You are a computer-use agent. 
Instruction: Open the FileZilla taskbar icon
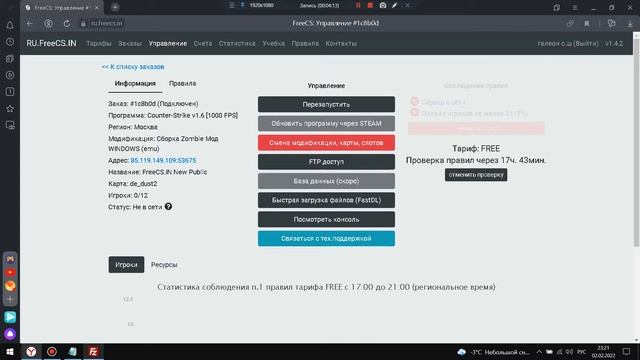tap(93, 351)
